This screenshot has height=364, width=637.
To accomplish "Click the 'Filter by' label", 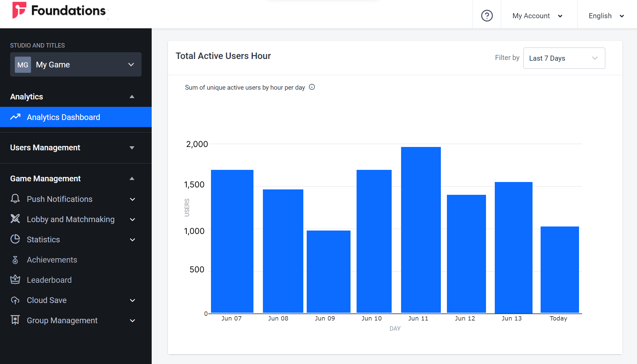I will [x=507, y=58].
